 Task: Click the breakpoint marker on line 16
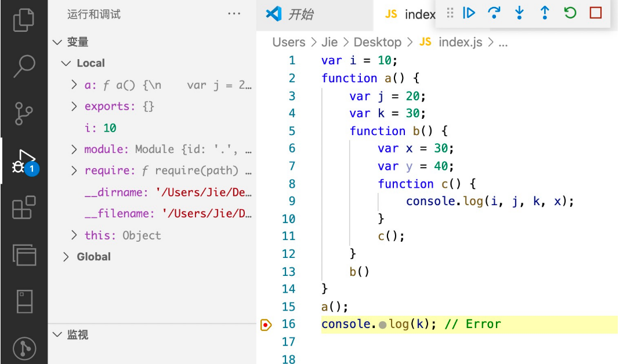(266, 325)
